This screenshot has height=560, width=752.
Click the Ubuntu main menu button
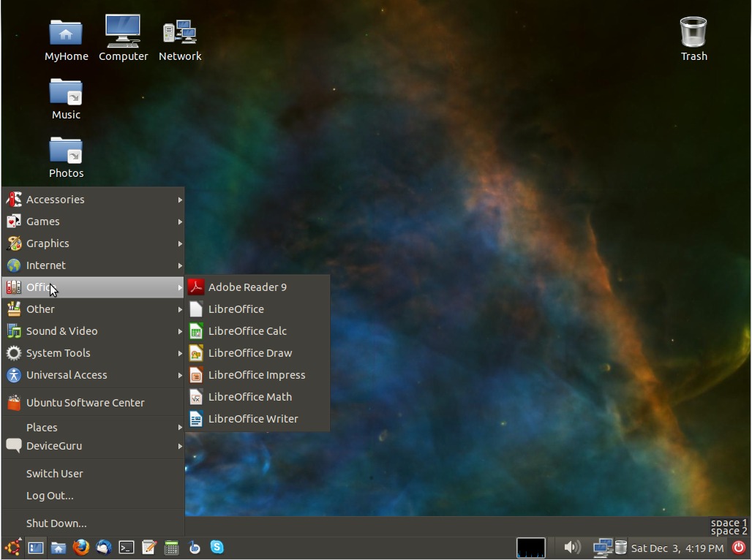(x=13, y=547)
